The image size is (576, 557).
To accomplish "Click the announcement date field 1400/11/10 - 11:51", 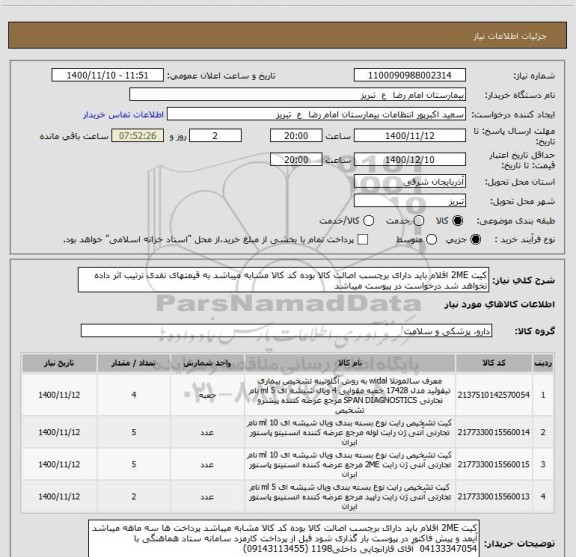I will pyautogui.click(x=107, y=75).
